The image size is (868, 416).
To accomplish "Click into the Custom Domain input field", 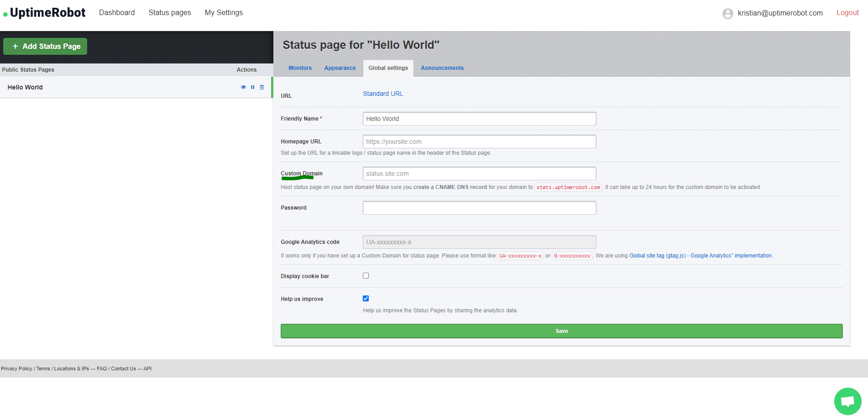I will click(x=479, y=174).
